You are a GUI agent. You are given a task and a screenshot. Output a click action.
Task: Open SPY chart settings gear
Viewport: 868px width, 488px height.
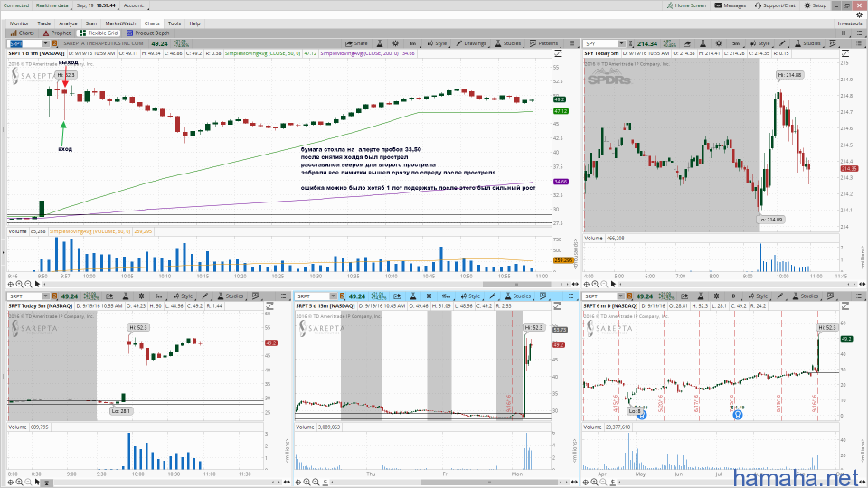click(719, 43)
